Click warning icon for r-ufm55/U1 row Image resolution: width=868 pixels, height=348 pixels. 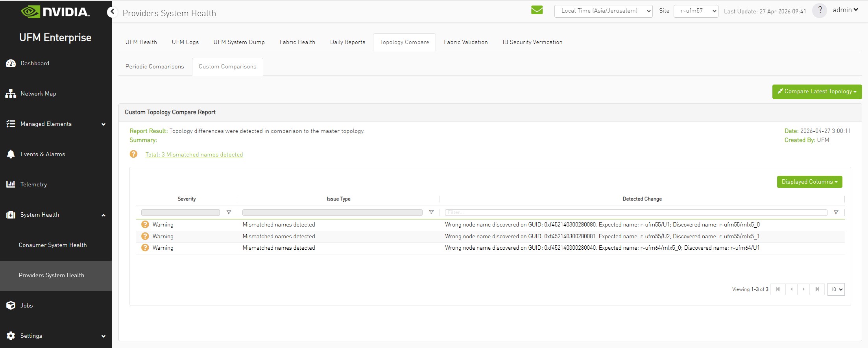click(145, 225)
